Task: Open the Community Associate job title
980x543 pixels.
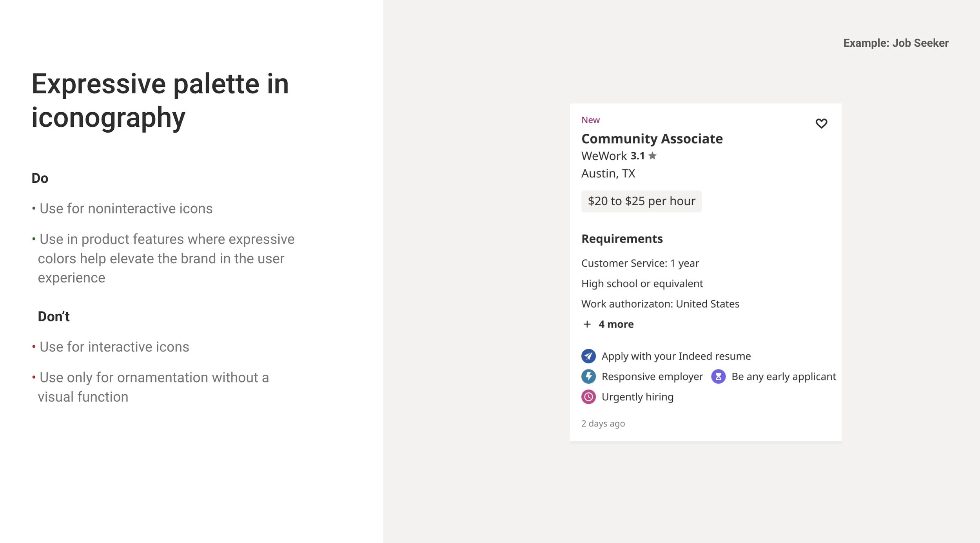Action: (652, 139)
